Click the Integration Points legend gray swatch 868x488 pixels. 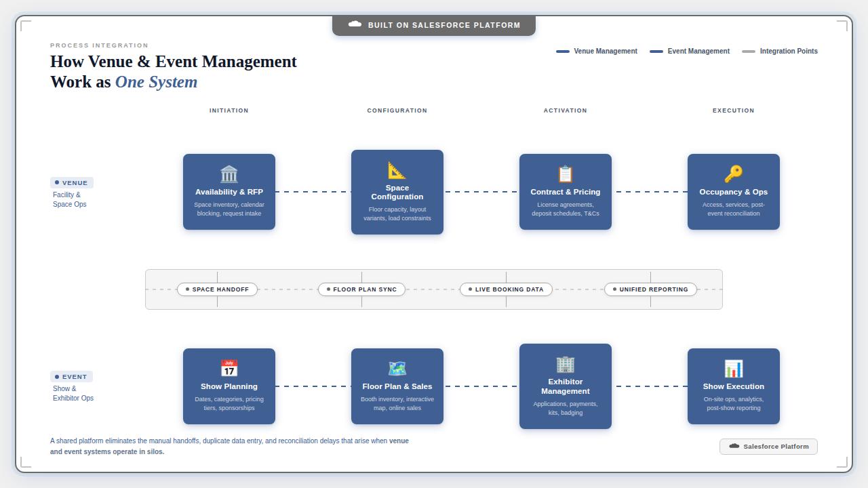click(749, 52)
